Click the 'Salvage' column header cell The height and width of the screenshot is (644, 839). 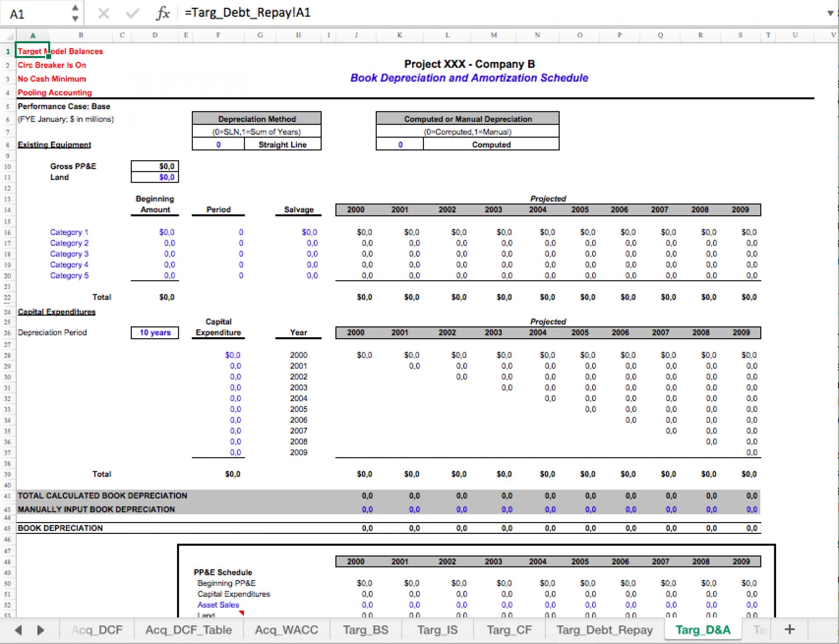[298, 210]
